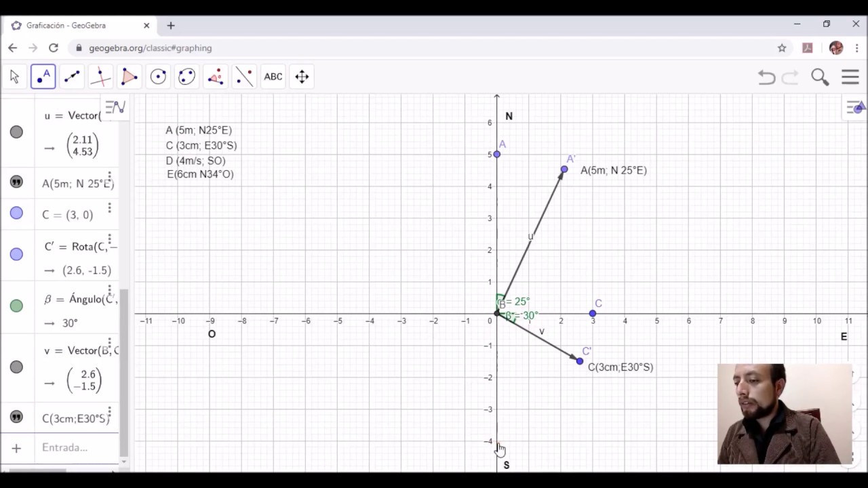This screenshot has height=488, width=868.
Task: Click the β = Ángulo definition row
Action: pos(76,307)
